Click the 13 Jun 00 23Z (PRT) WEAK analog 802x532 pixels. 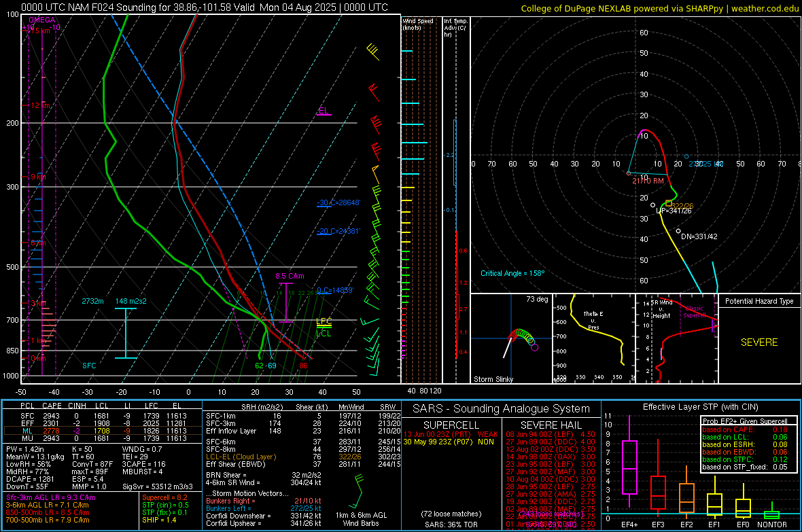(x=451, y=434)
